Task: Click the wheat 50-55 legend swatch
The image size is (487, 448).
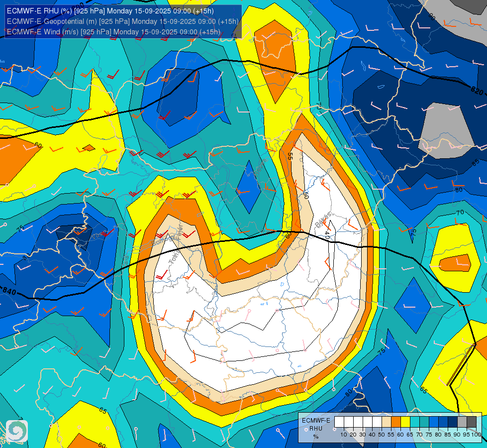Action: tap(387, 422)
